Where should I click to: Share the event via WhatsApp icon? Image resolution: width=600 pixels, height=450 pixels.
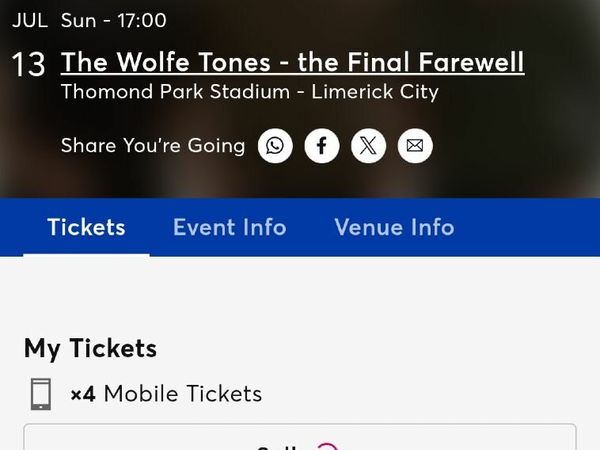[275, 146]
